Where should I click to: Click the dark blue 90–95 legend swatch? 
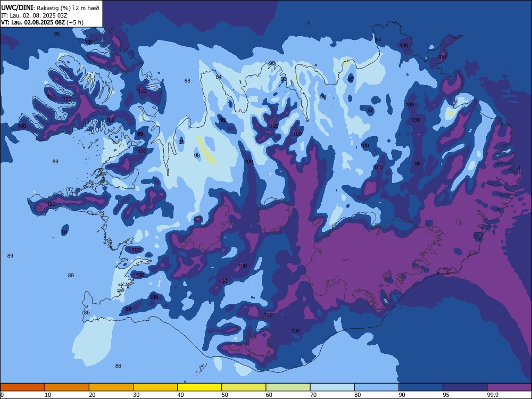[421, 387]
